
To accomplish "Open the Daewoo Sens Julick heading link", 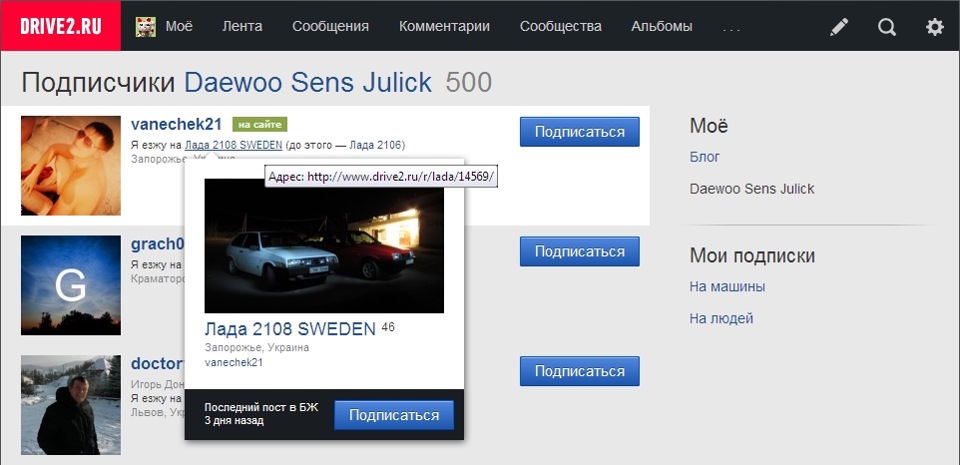I will click(x=308, y=83).
